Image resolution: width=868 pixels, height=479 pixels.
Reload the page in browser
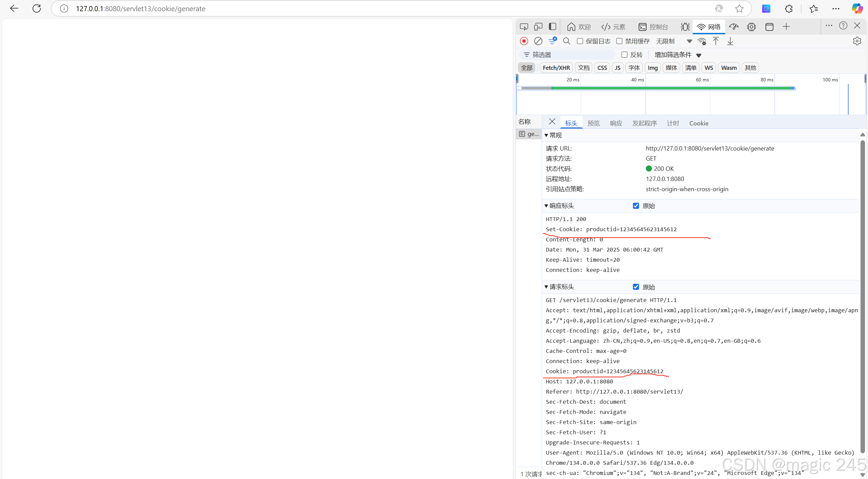[x=37, y=8]
